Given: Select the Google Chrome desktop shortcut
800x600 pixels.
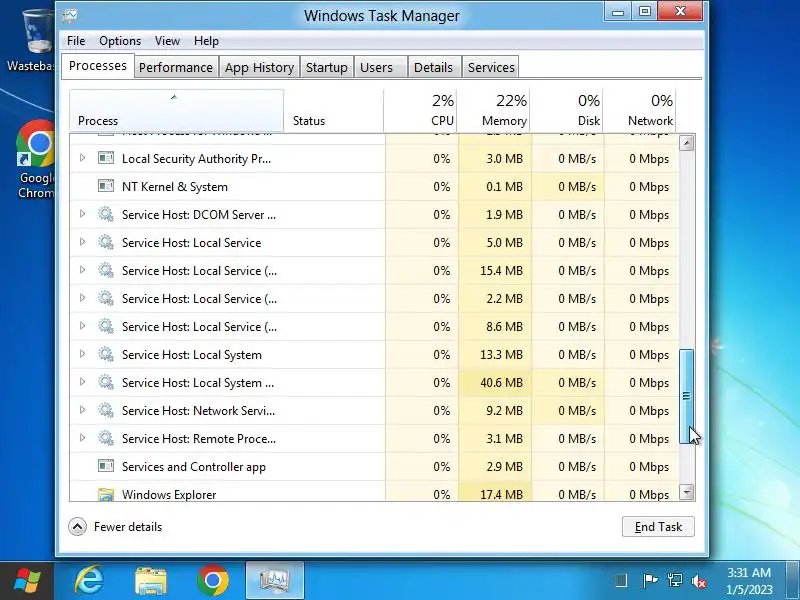Looking at the screenshot, I should [35, 160].
